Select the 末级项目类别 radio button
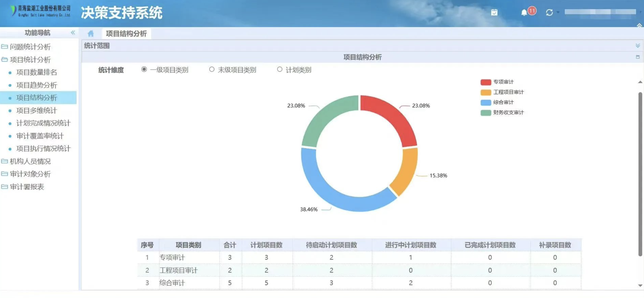Screen dimensions: 644x298 tap(212, 69)
